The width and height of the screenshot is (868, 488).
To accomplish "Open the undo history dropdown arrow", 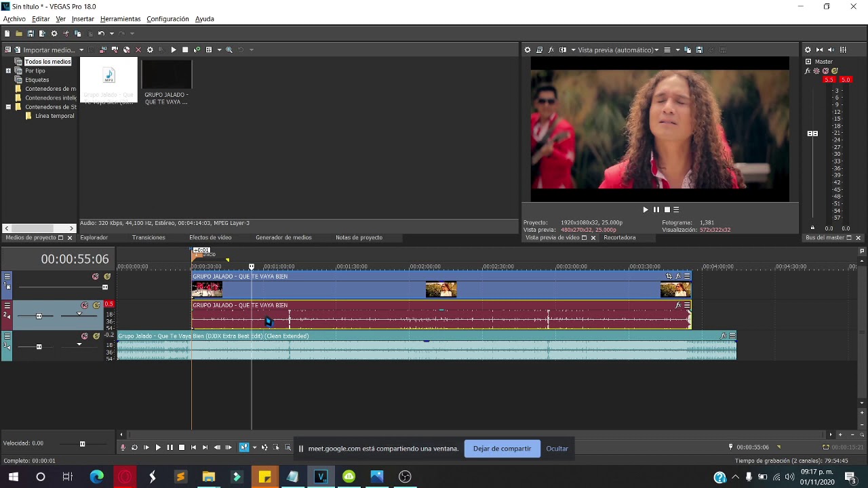I will (x=112, y=33).
